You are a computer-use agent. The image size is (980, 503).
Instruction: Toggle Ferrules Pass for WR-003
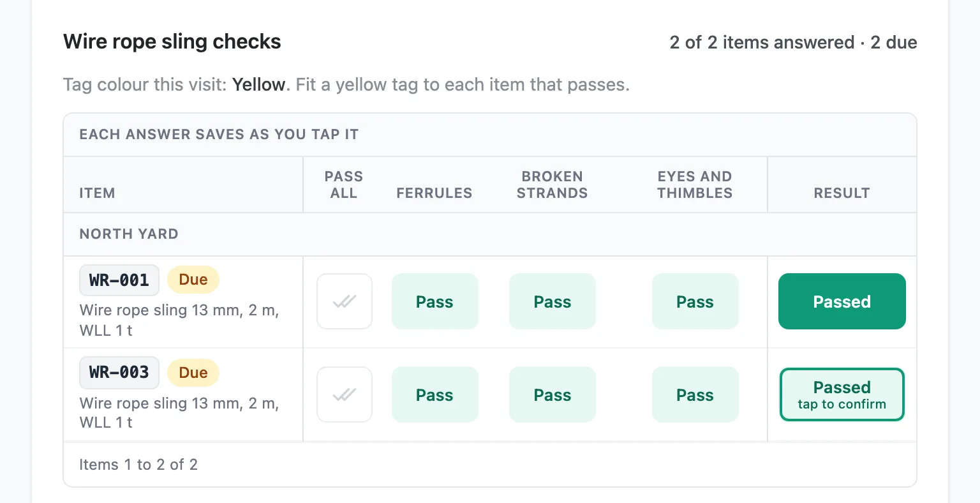pyautogui.click(x=435, y=394)
